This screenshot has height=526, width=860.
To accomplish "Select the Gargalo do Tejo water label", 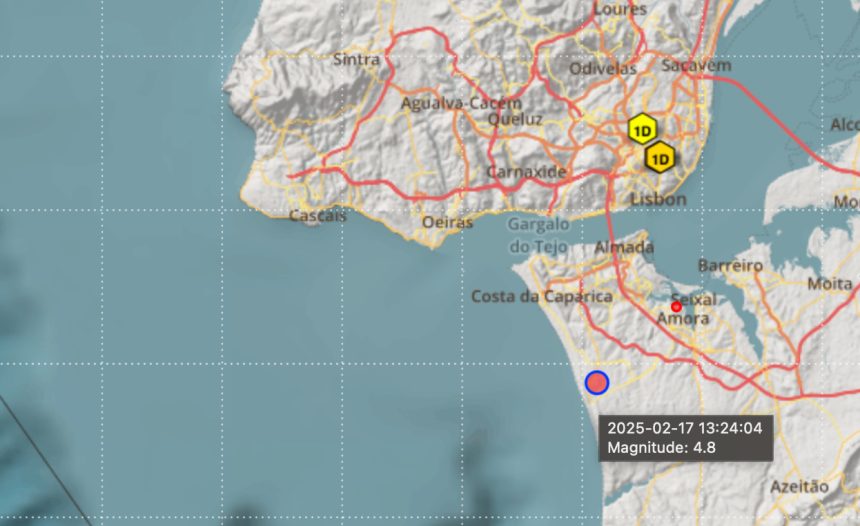I will coord(539,235).
